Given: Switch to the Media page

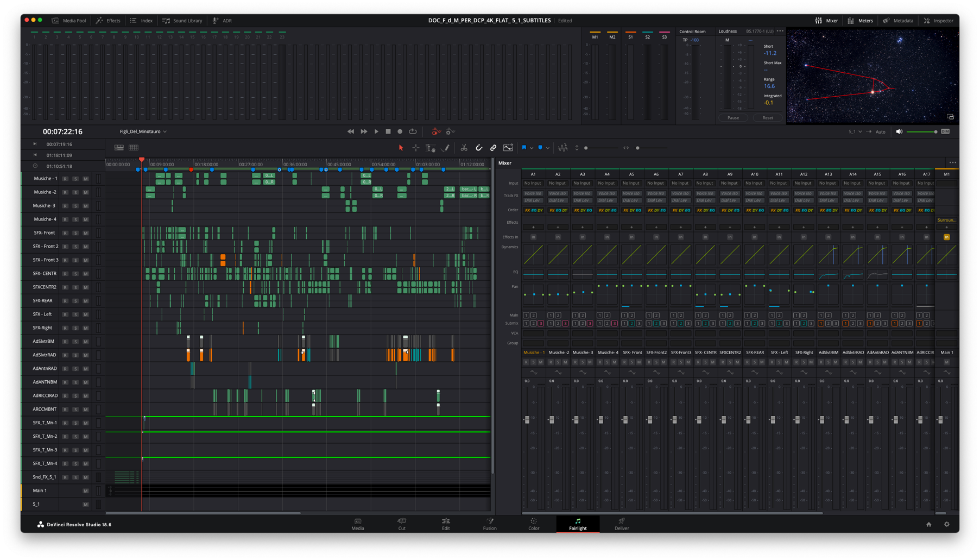Looking at the screenshot, I should click(358, 524).
